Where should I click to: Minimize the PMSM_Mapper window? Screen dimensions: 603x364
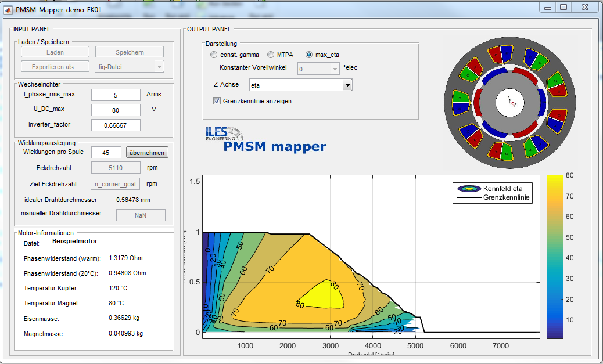click(548, 7)
